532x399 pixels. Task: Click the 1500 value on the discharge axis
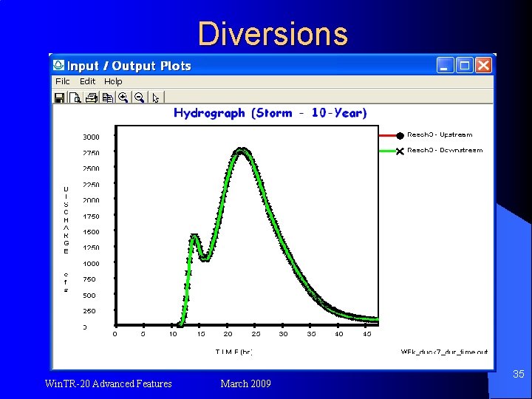[91, 232]
